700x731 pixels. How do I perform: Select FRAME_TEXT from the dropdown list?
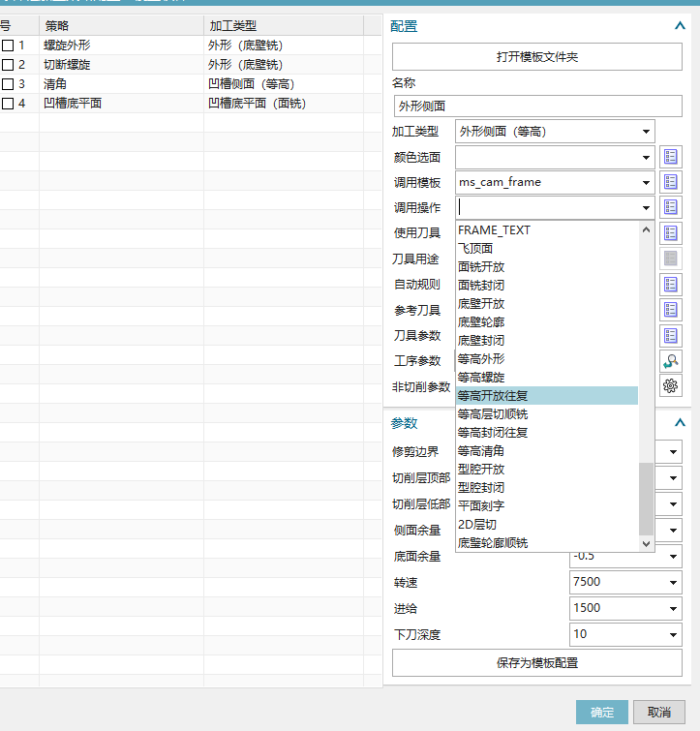pyautogui.click(x=547, y=230)
